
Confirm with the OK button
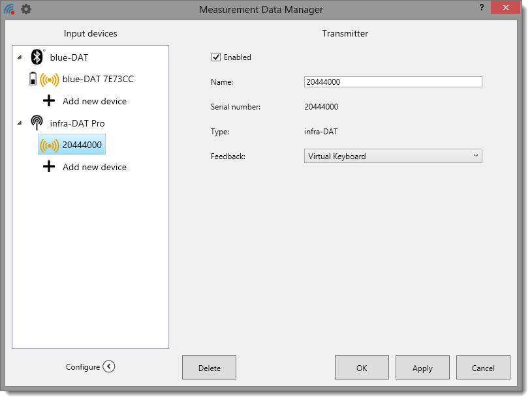click(x=362, y=368)
